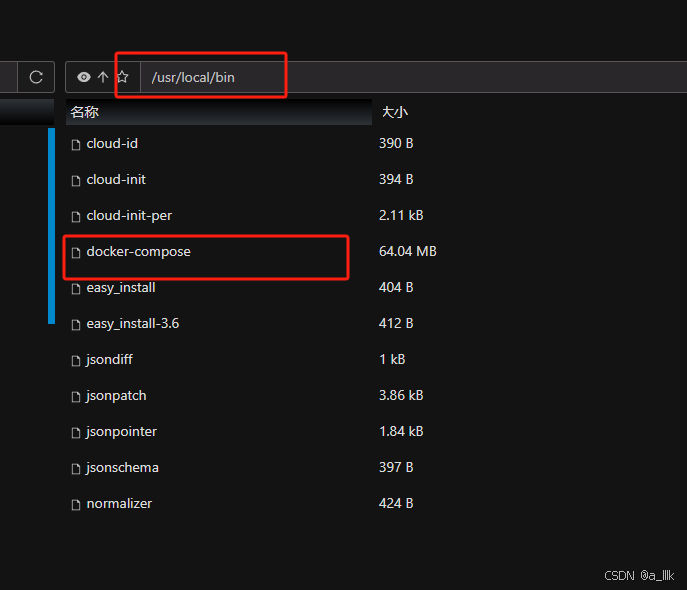Click file icon next to cloud-init
687x590 pixels.
coord(76,180)
